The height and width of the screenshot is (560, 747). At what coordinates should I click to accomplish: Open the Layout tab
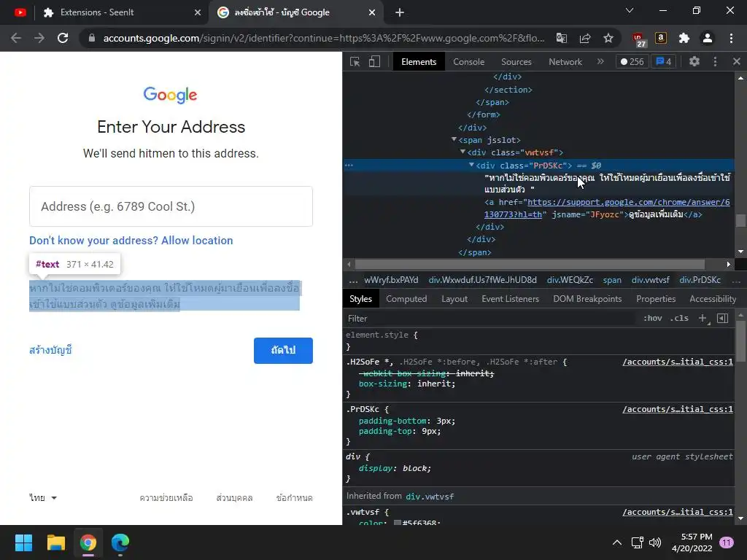(454, 299)
